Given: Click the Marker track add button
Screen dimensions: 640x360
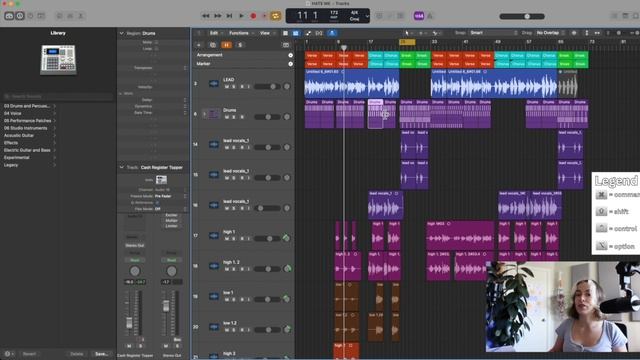Looking at the screenshot, I should click(x=290, y=64).
